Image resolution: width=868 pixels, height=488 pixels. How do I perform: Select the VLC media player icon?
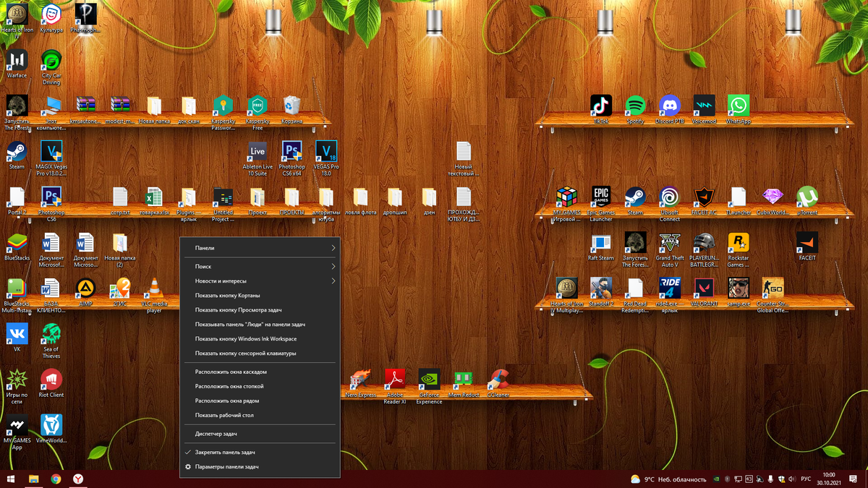pos(154,296)
